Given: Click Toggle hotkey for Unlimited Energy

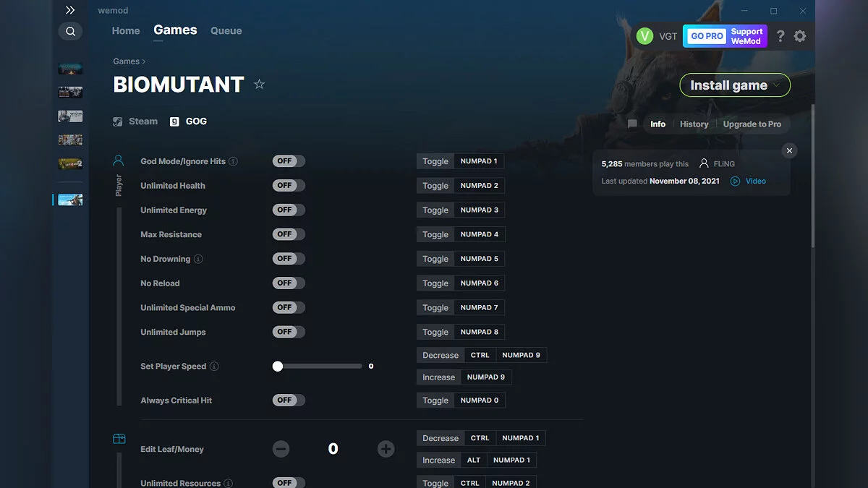Looking at the screenshot, I should 435,210.
